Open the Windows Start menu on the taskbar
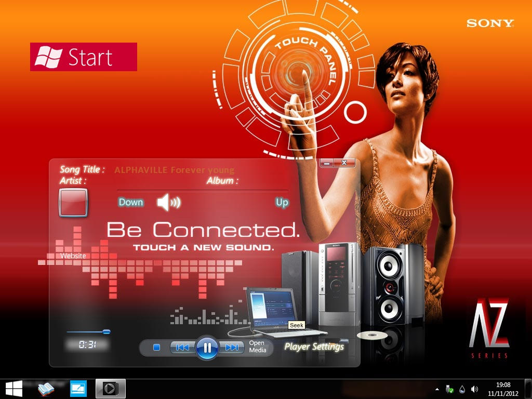The height and width of the screenshot is (399, 532). [13, 388]
